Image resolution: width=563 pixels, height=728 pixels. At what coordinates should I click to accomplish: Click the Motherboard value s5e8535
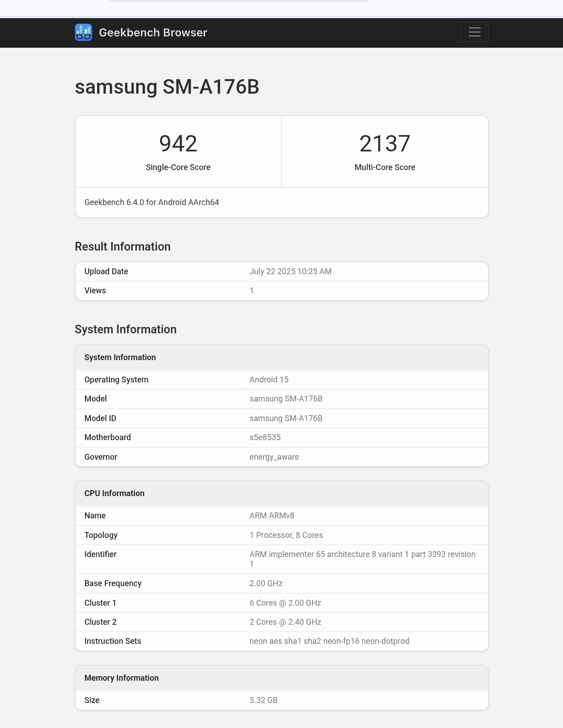264,437
